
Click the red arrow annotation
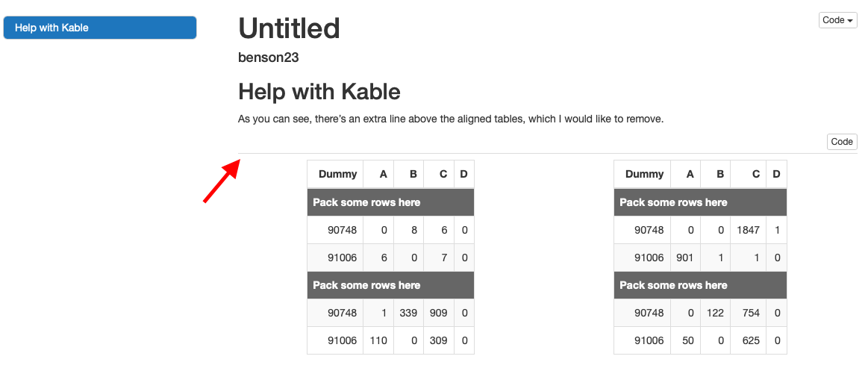click(x=221, y=181)
